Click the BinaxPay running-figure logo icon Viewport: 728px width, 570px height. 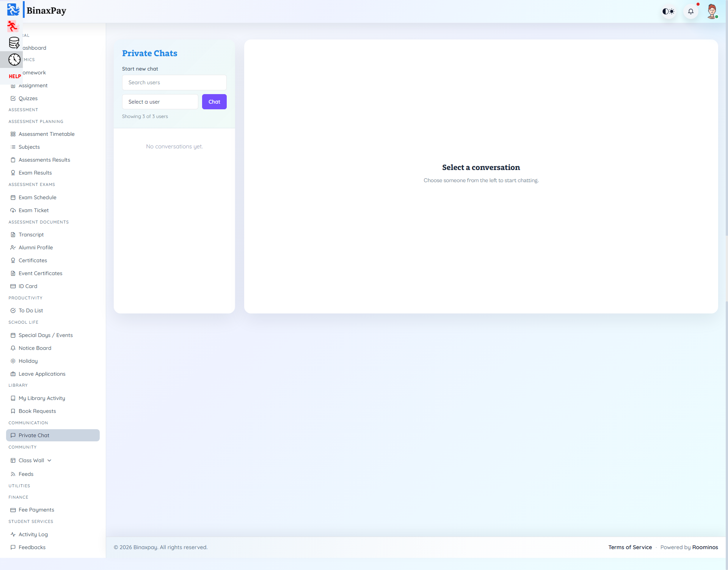(x=13, y=10)
